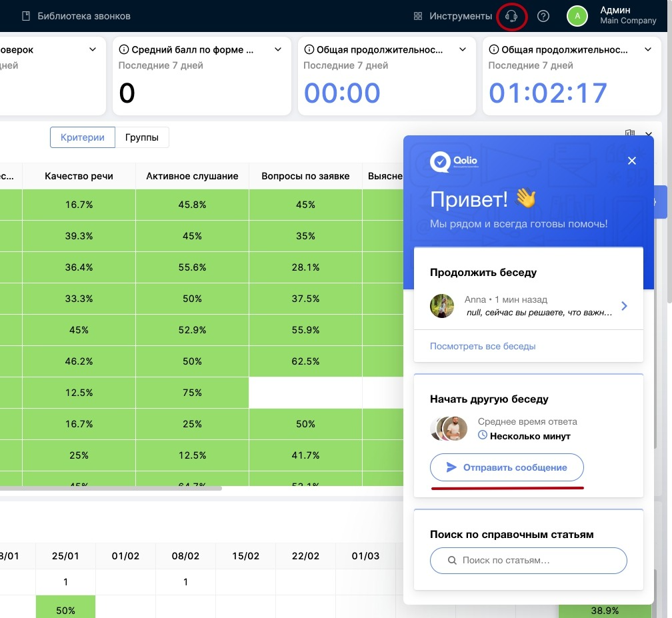This screenshot has height=618, width=672.
Task: Switch to the Критерии tab
Action: point(83,137)
